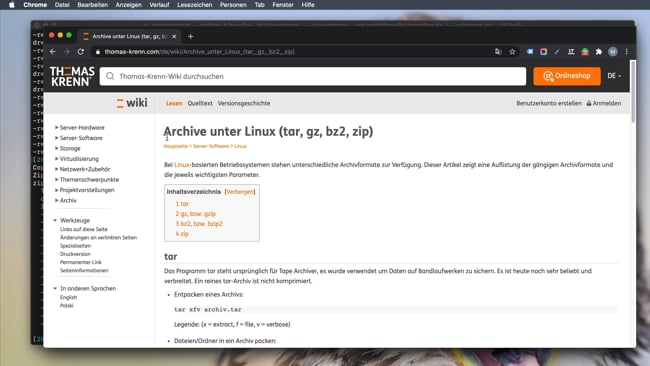Expand Server-Software in the sidebar
This screenshot has height=366, width=650.
[81, 138]
